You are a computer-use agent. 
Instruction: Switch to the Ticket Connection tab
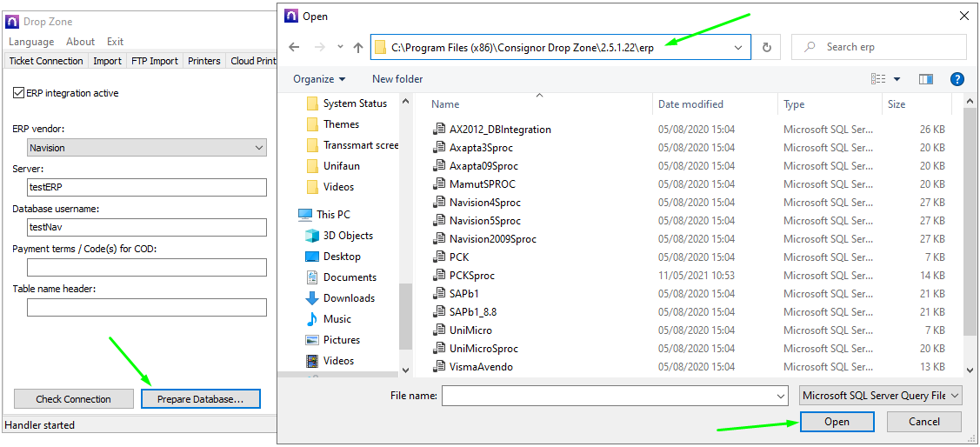coord(46,61)
